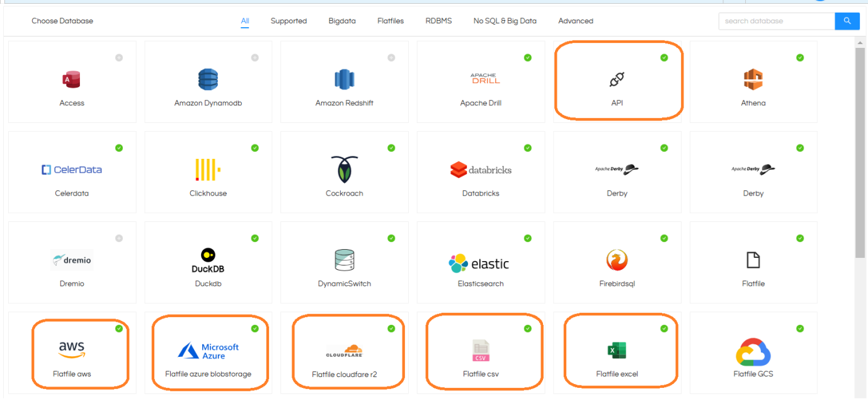Screen dimensions: 868x408
Task: Show the RDBMS tab
Action: (438, 21)
